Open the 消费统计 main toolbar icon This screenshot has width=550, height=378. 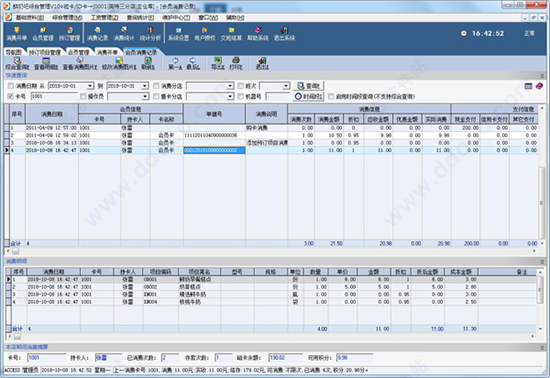[124, 34]
